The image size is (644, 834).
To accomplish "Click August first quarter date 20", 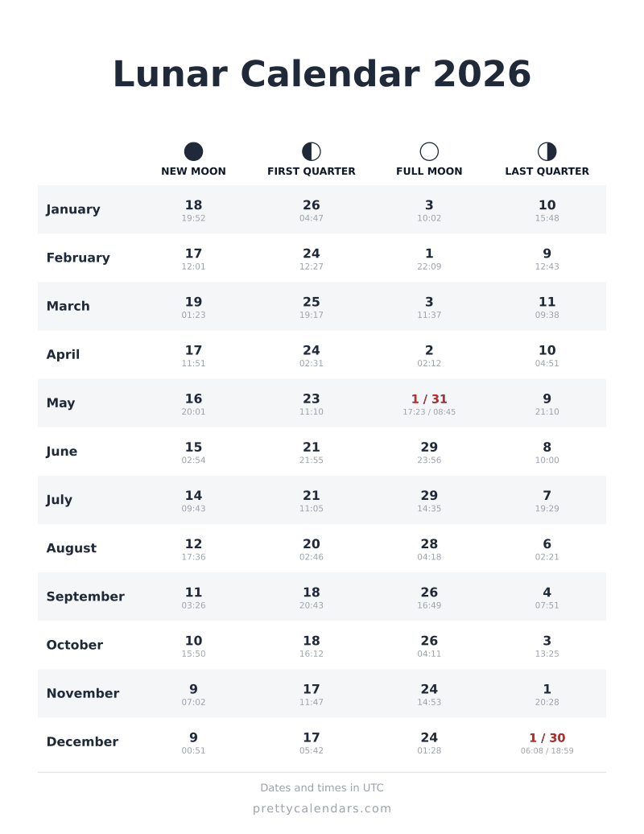I will click(311, 543).
